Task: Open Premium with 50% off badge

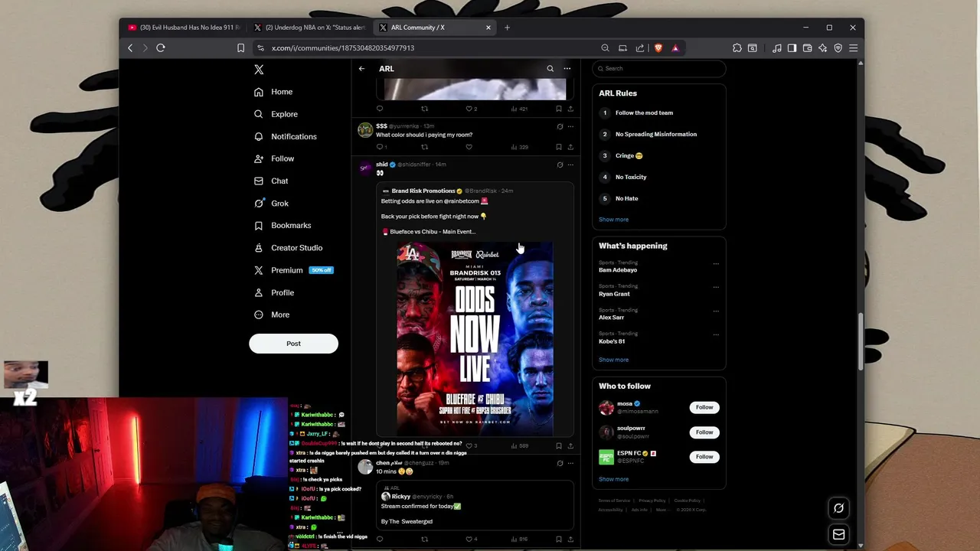Action: 293,270
